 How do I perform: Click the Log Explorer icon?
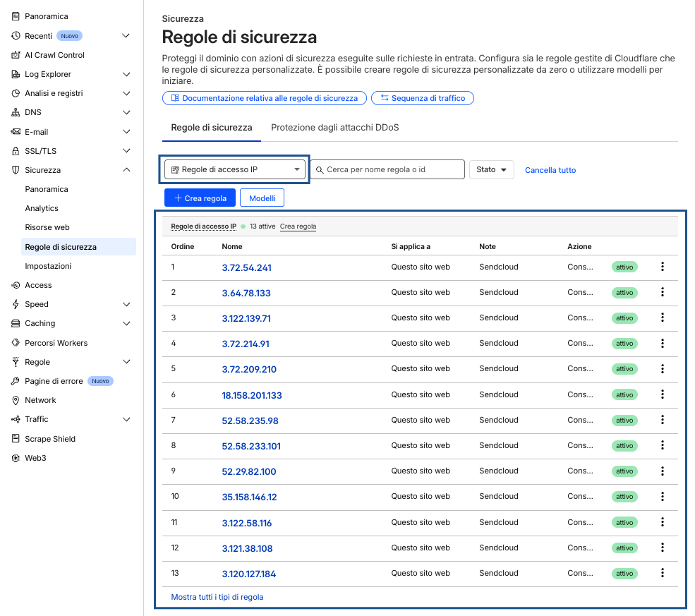click(x=16, y=74)
